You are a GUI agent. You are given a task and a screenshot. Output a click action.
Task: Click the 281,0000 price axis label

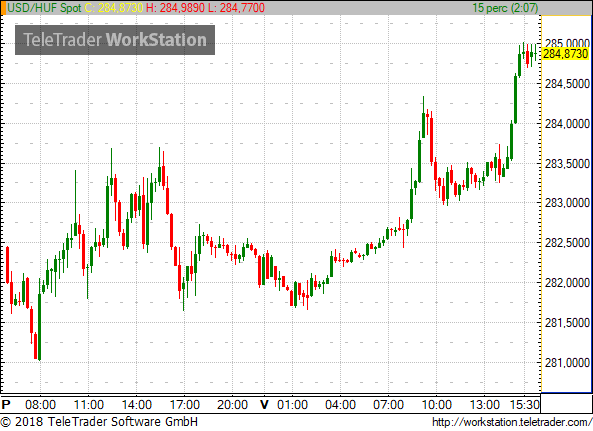[567, 363]
